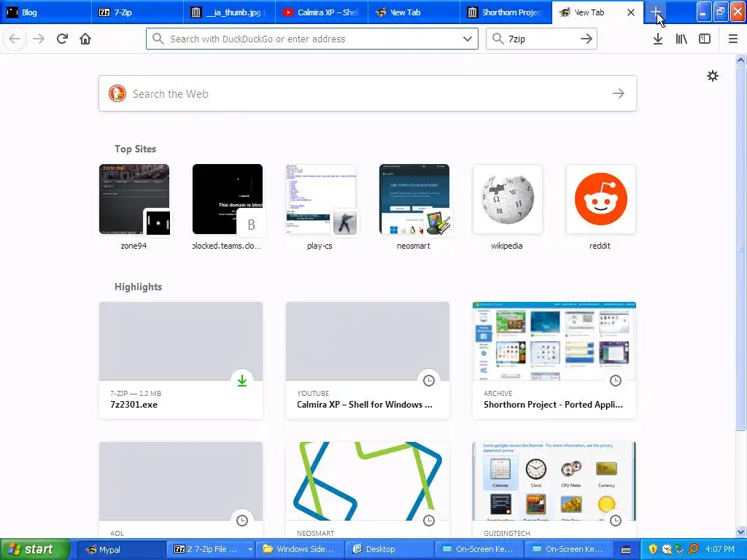Go forward using the forward arrow
Screen dimensions: 747x560
click(x=39, y=39)
